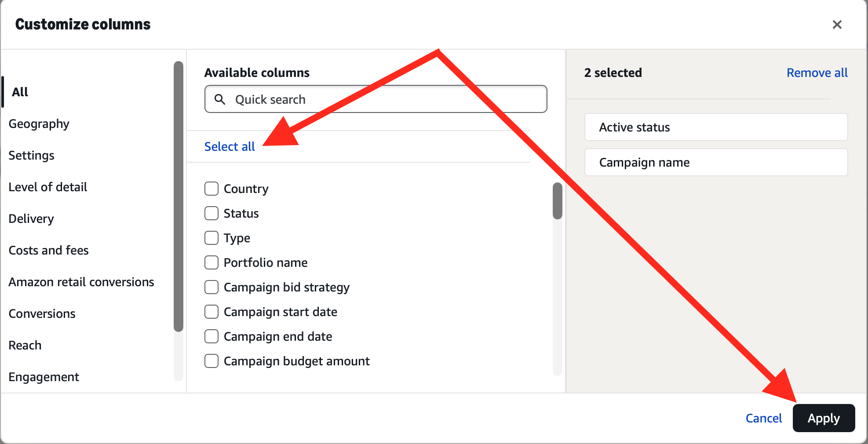Enable Campaign end date checkbox
Viewport: 868px width, 444px height.
pyautogui.click(x=212, y=336)
